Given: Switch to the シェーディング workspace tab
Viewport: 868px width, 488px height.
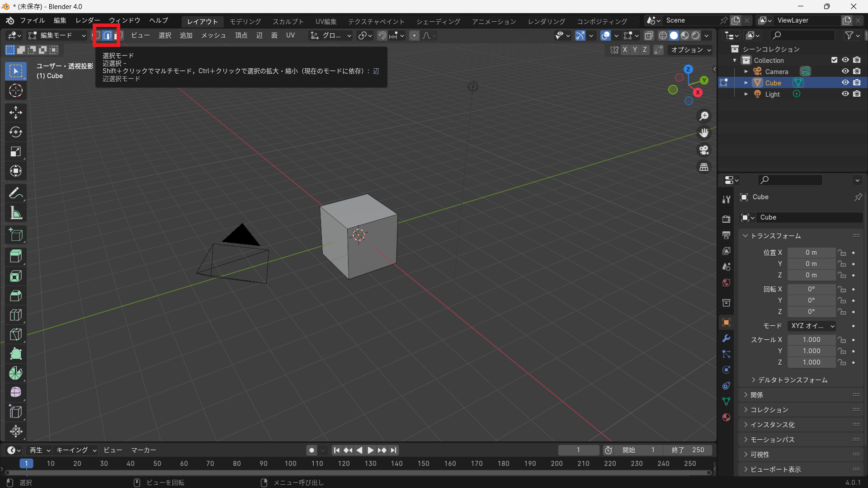Looking at the screenshot, I should point(438,21).
